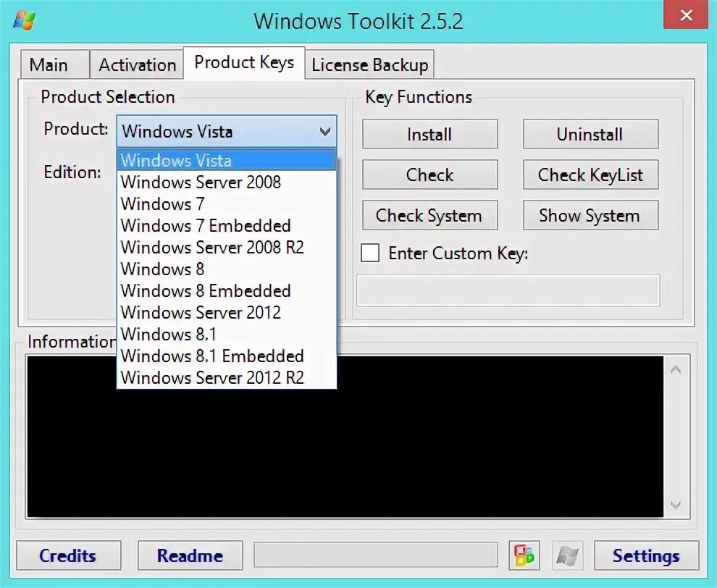
Task: Select Windows 7 Embedded option
Action: pos(227,225)
